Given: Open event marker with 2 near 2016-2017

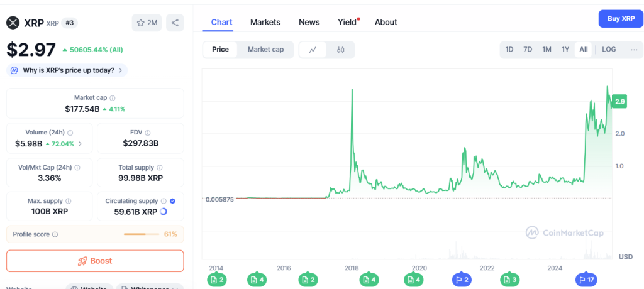Looking at the screenshot, I should (308, 280).
